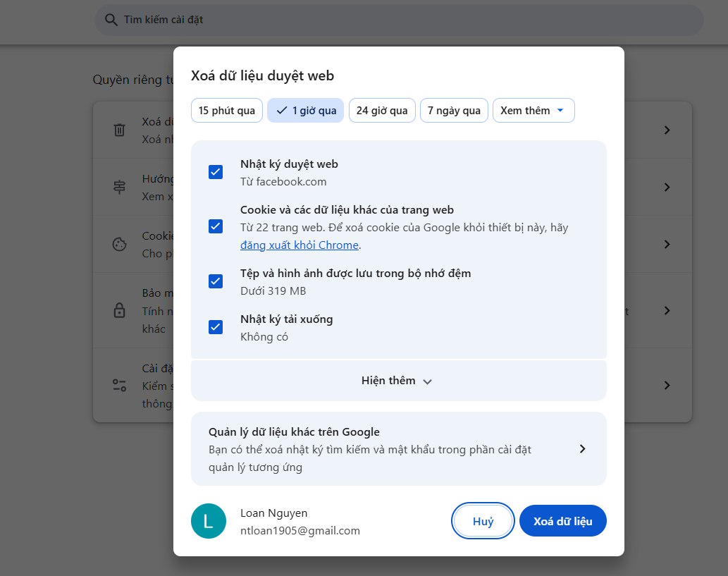
Task: Select the 24 giờ qua time range
Action: point(382,111)
